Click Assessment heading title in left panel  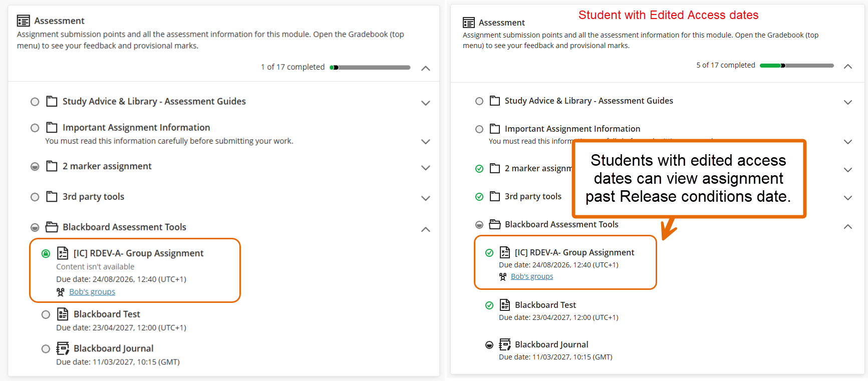pos(59,21)
